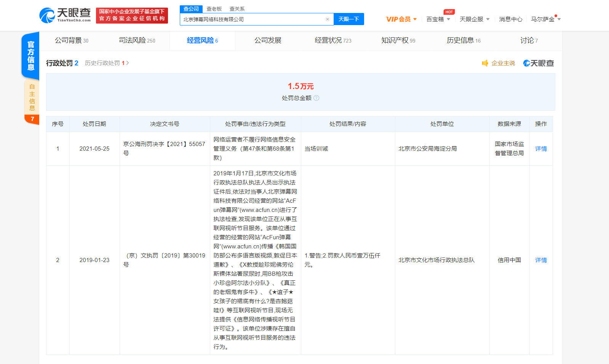The image size is (609, 364).
Task: Click the 国家市场监督管理总局 source cell
Action: (x=509, y=149)
